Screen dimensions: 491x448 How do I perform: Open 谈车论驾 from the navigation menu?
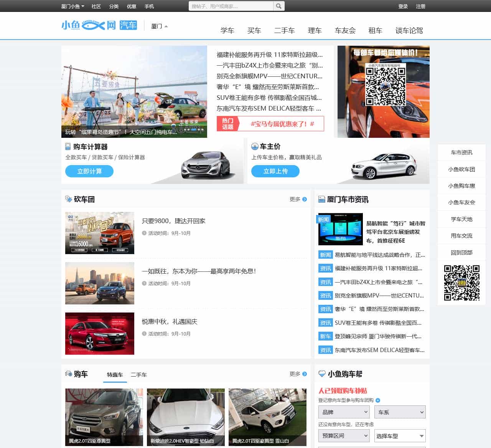tap(409, 31)
